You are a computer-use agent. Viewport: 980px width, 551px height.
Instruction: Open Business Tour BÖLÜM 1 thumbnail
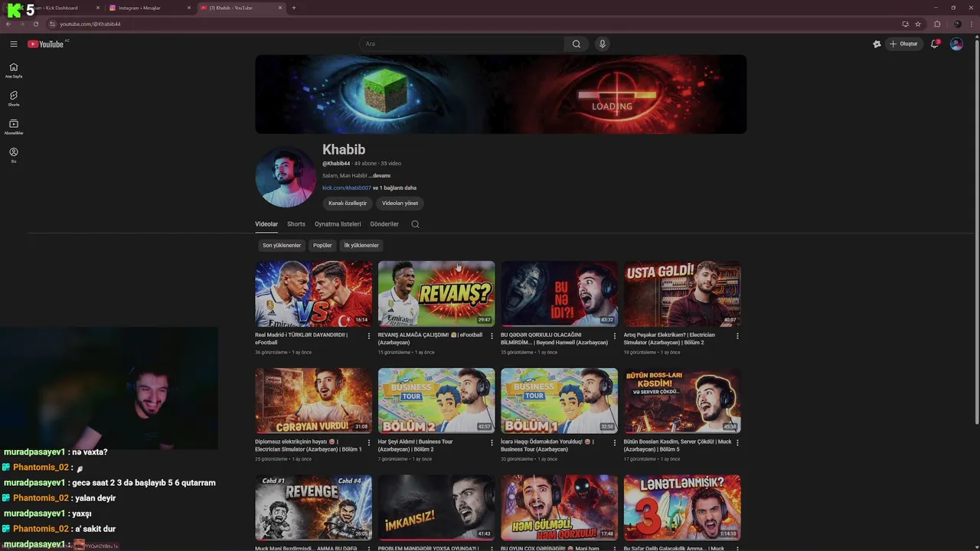tap(560, 400)
